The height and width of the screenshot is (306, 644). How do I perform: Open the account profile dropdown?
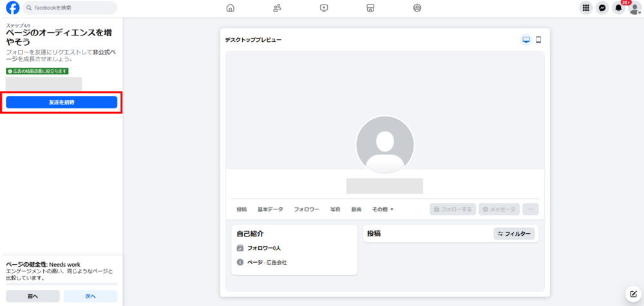click(x=635, y=8)
